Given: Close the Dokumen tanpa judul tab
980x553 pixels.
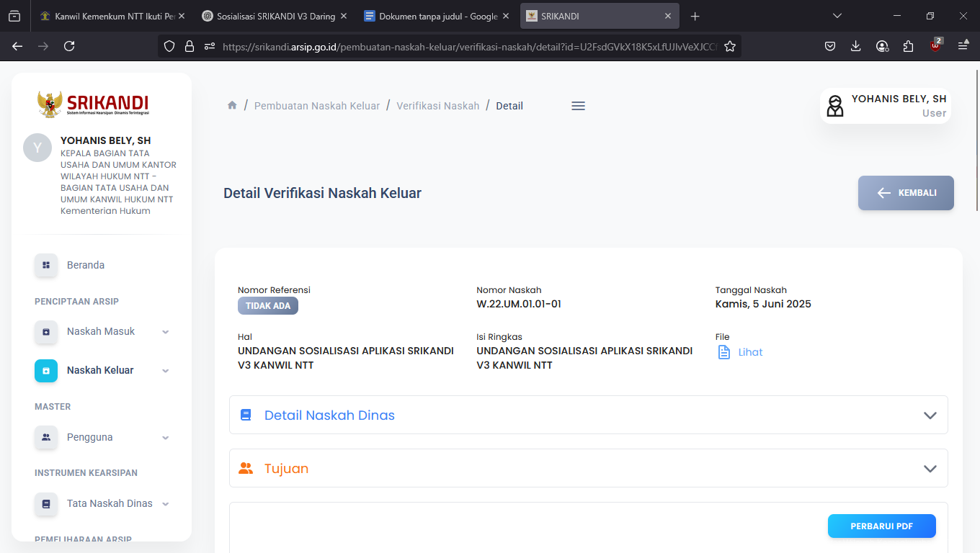Looking at the screenshot, I should coord(506,16).
